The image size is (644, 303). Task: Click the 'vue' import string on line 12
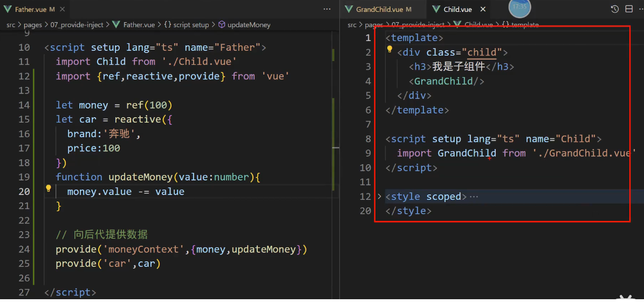tap(276, 76)
